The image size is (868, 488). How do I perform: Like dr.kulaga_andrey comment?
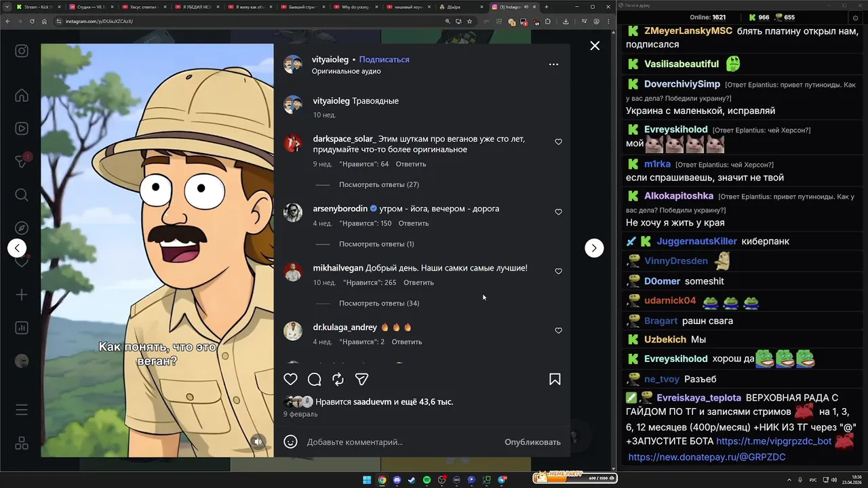(559, 331)
